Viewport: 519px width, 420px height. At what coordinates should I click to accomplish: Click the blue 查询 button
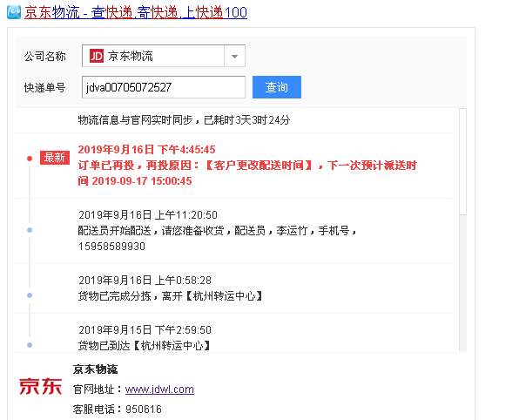click(x=277, y=87)
